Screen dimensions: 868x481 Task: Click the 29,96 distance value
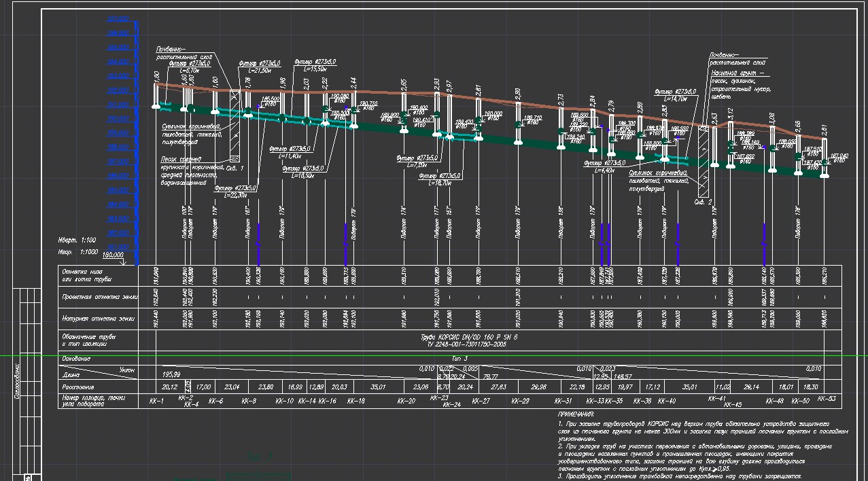pyautogui.click(x=539, y=387)
